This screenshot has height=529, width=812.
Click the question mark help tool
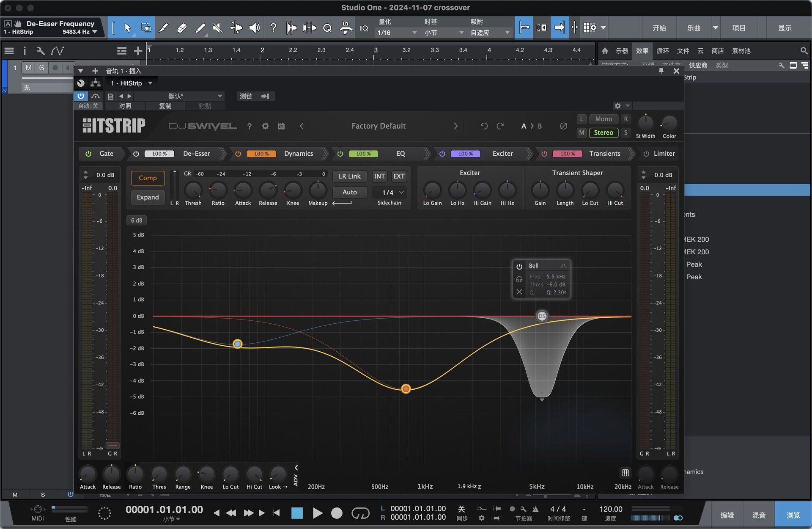pos(273,28)
